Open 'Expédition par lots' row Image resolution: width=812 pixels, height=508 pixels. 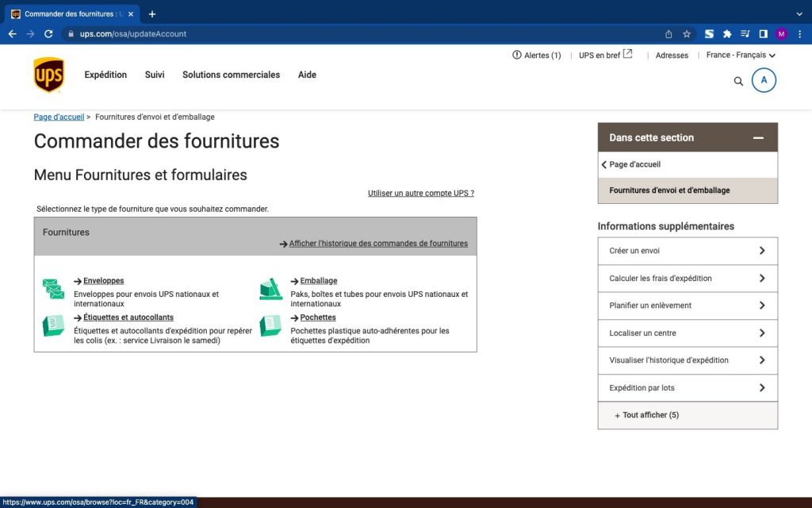(x=688, y=387)
